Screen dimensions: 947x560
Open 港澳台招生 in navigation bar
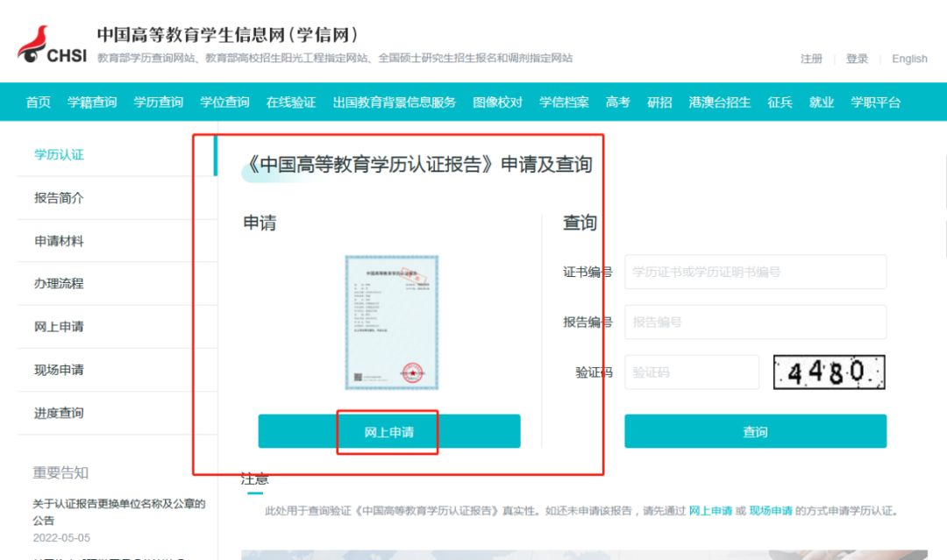[719, 102]
